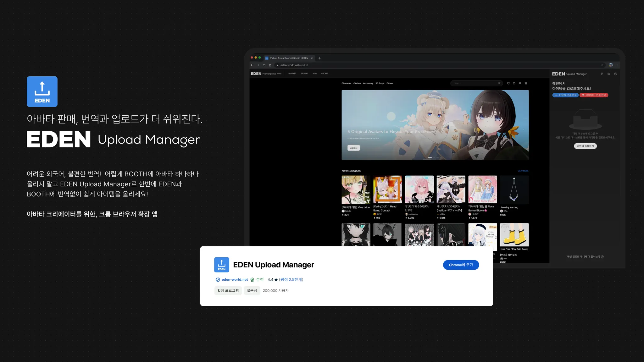Bookmark page with the star icon
This screenshot has width=644, height=362.
(602, 65)
